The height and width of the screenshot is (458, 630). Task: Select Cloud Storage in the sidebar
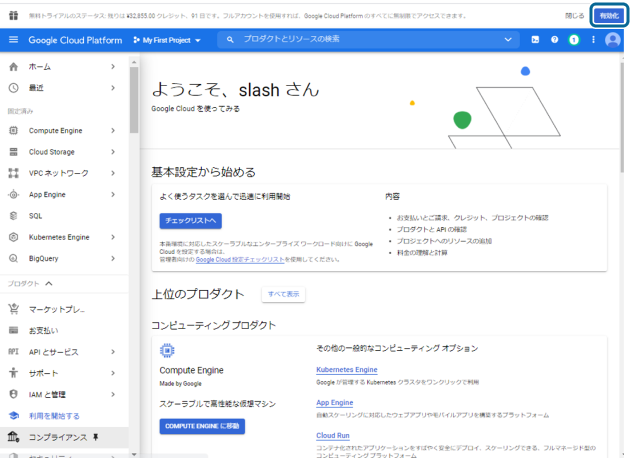(51, 152)
